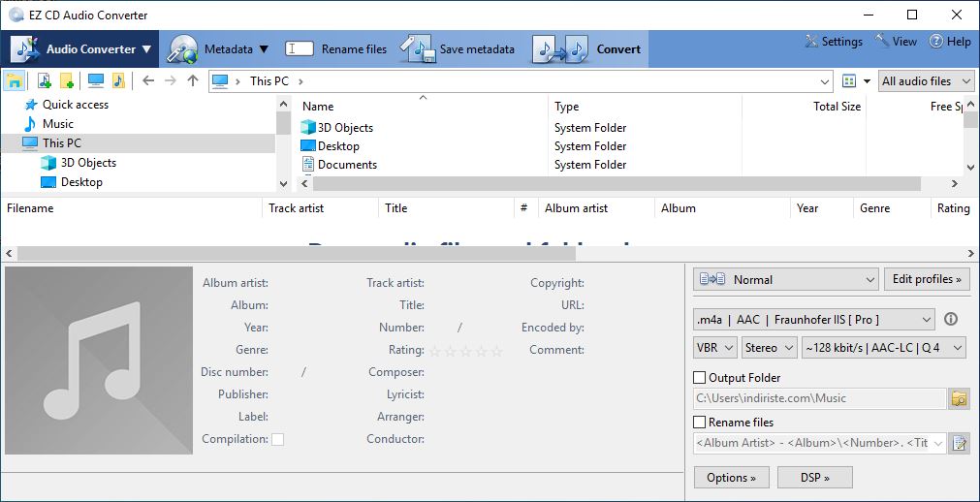Click the Convert icon
The width and height of the screenshot is (980, 502).
click(560, 49)
